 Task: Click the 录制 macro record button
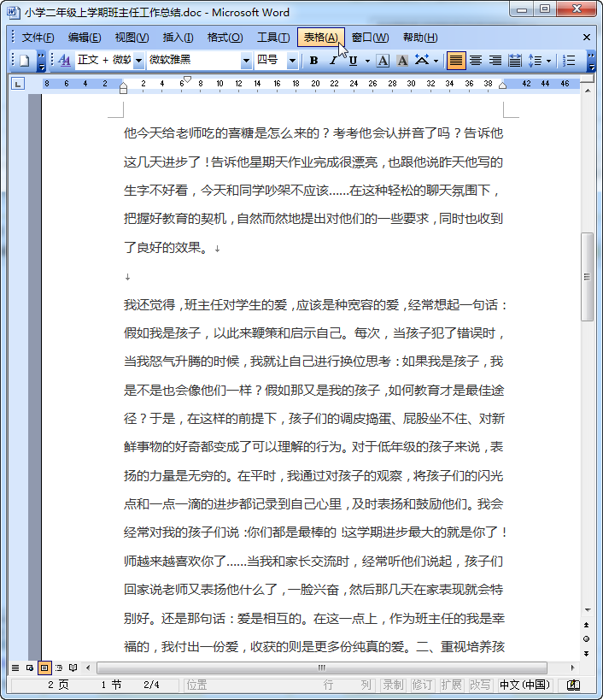pyautogui.click(x=393, y=685)
